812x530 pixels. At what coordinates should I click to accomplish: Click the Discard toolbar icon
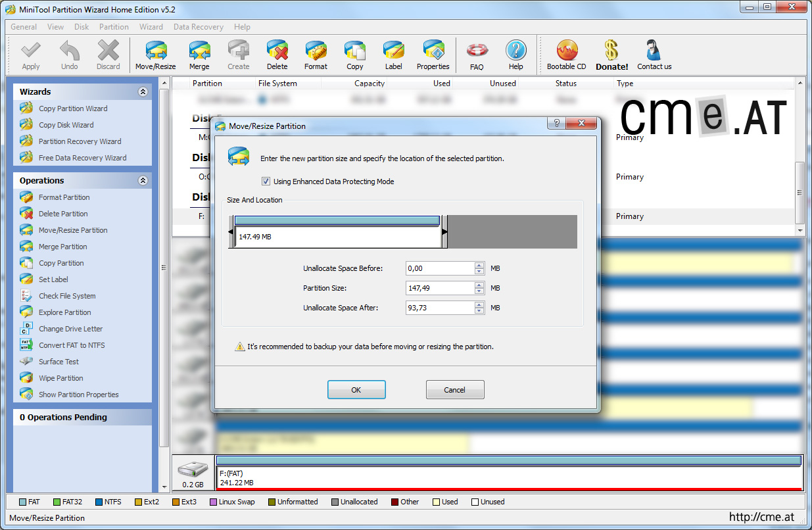(x=108, y=55)
